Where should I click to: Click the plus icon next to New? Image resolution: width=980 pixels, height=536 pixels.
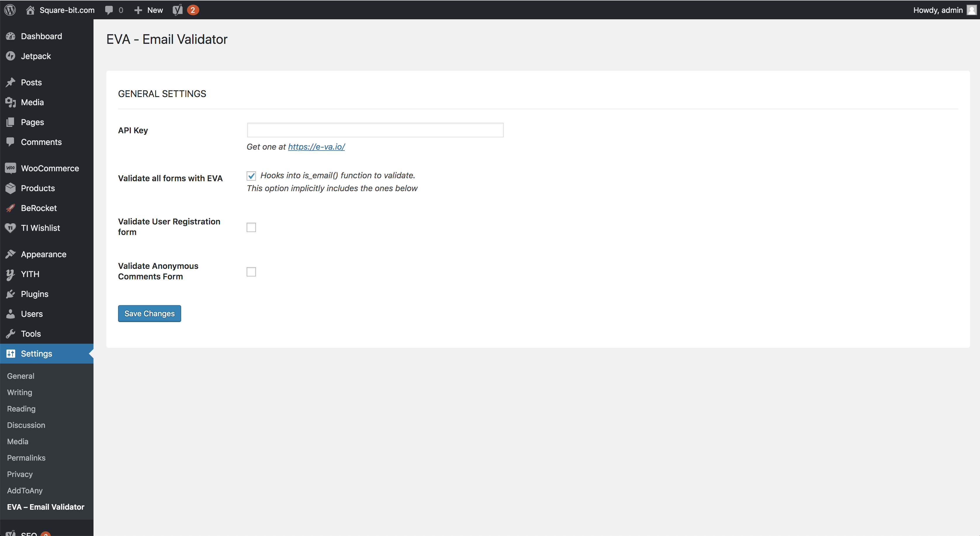(138, 10)
